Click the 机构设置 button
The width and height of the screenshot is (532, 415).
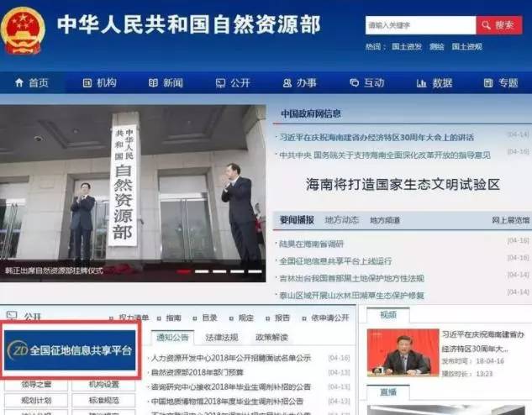pyautogui.click(x=104, y=385)
